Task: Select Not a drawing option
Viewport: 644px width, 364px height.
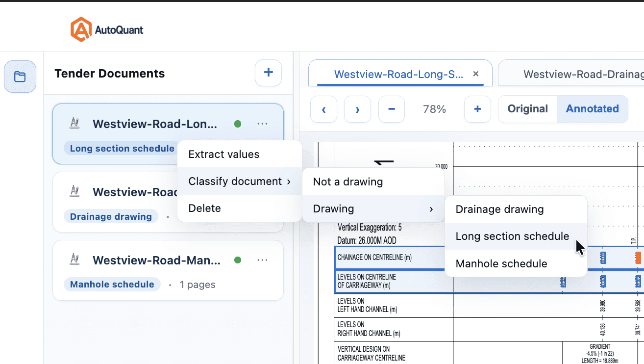Action: click(x=373, y=182)
